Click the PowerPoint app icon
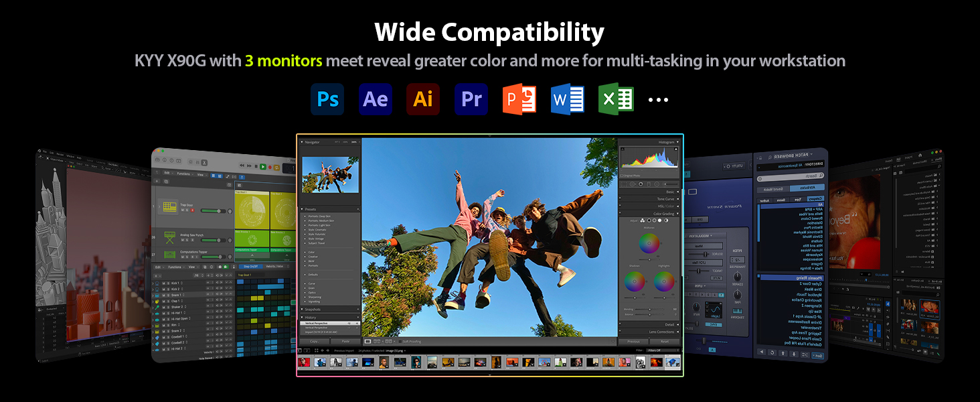This screenshot has width=980, height=402. (x=519, y=99)
